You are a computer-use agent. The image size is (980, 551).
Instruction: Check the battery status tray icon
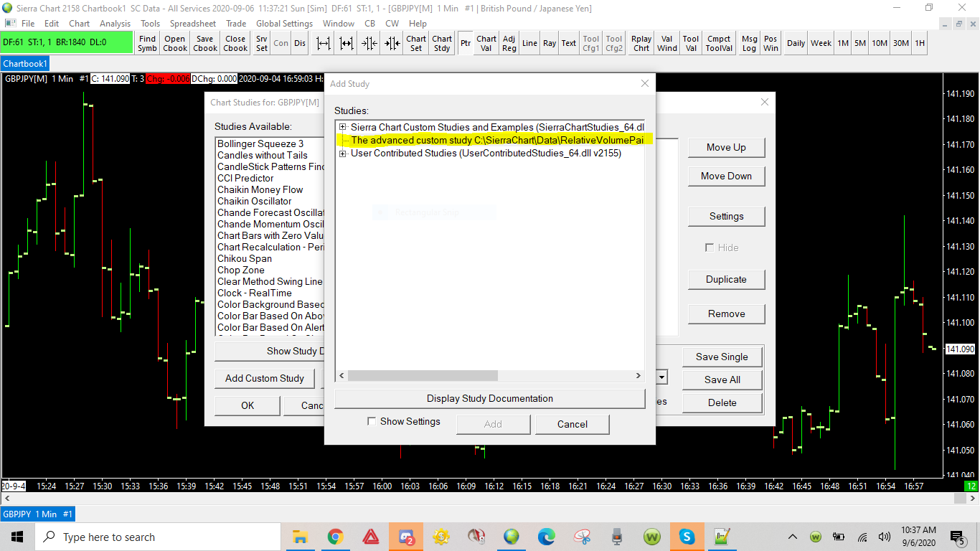point(838,537)
